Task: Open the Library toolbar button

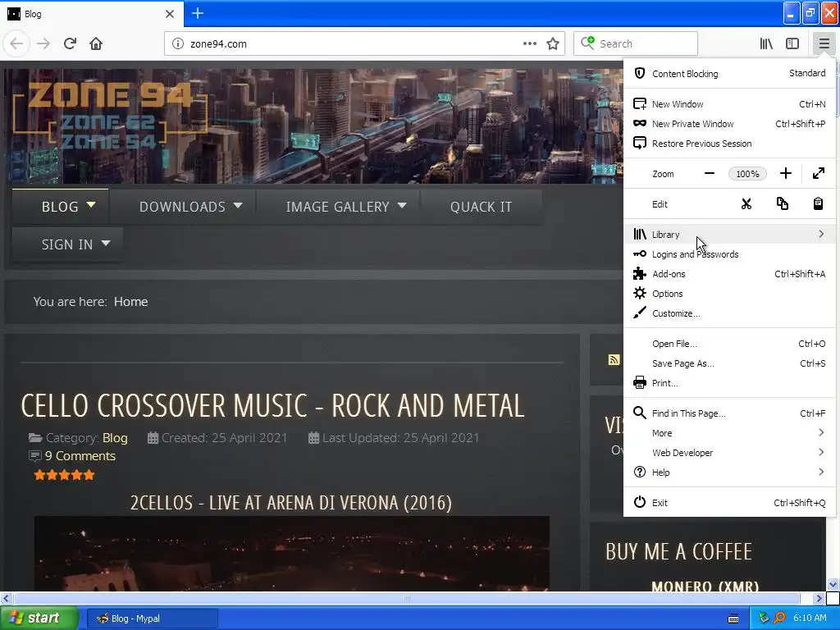Action: click(766, 43)
